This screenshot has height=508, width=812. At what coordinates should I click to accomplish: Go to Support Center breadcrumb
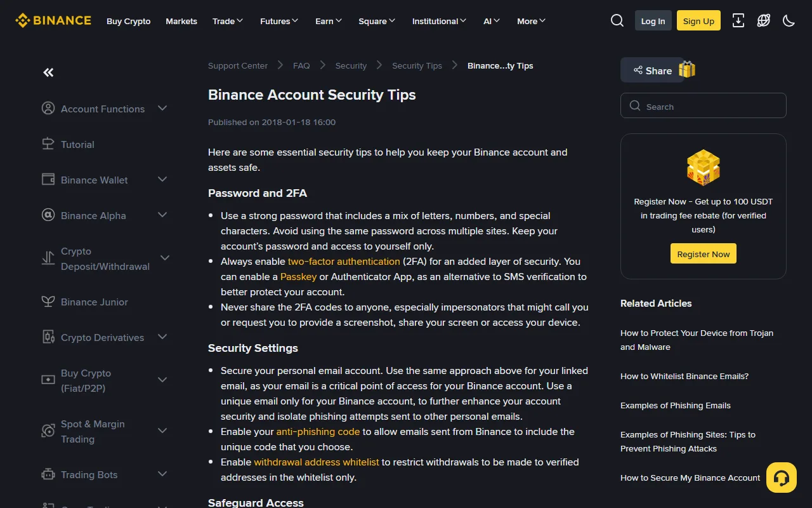[238, 65]
